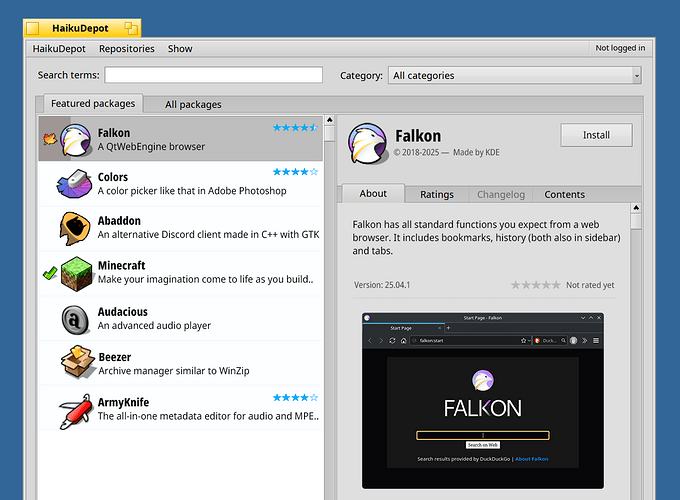
Task: Click 'A QtWebEngine browser' description
Action: pyautogui.click(x=151, y=147)
